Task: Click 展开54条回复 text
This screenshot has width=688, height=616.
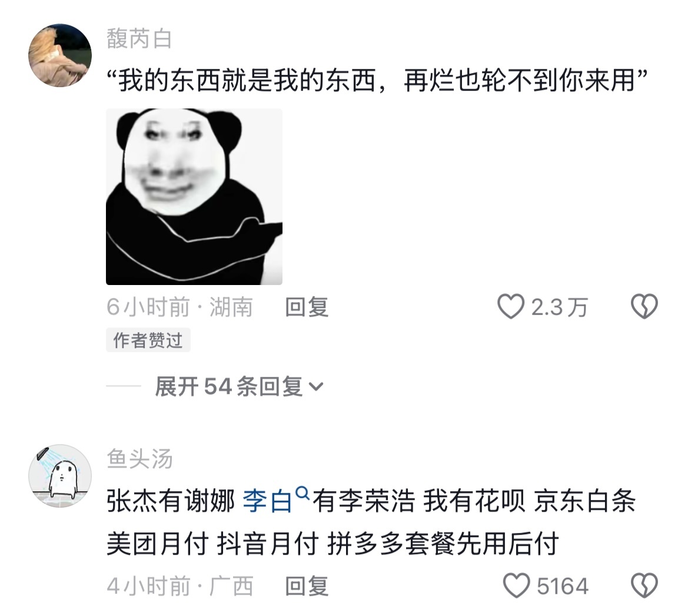Action: tap(228, 387)
